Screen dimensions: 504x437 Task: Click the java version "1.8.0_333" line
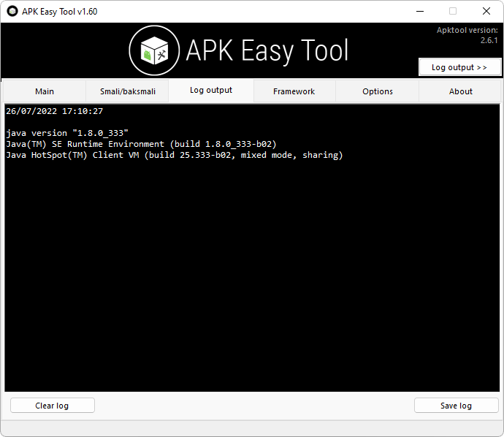[x=67, y=133]
